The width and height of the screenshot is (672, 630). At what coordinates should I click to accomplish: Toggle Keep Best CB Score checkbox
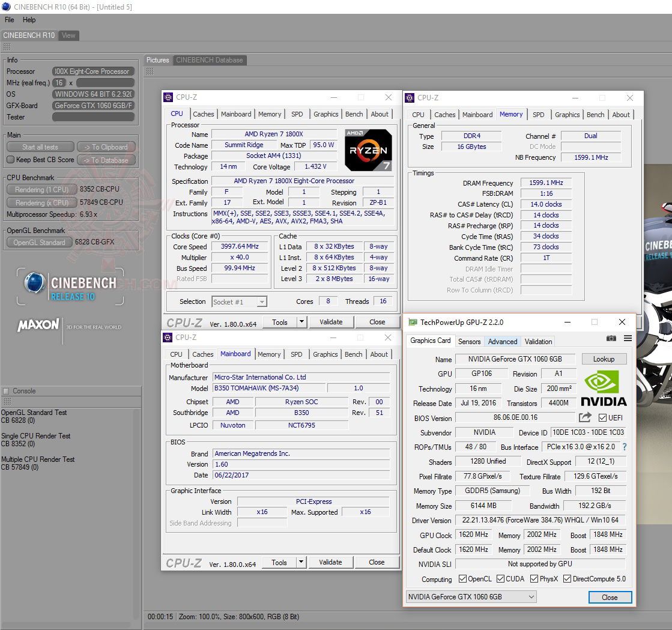(x=11, y=160)
